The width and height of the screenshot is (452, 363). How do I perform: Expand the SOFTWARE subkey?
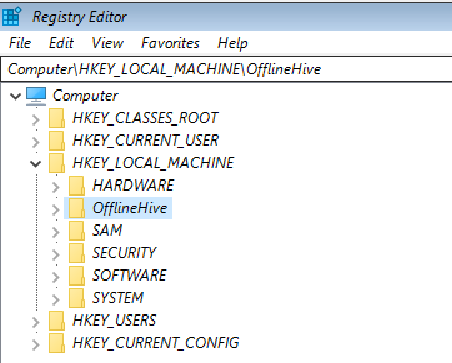coord(56,277)
